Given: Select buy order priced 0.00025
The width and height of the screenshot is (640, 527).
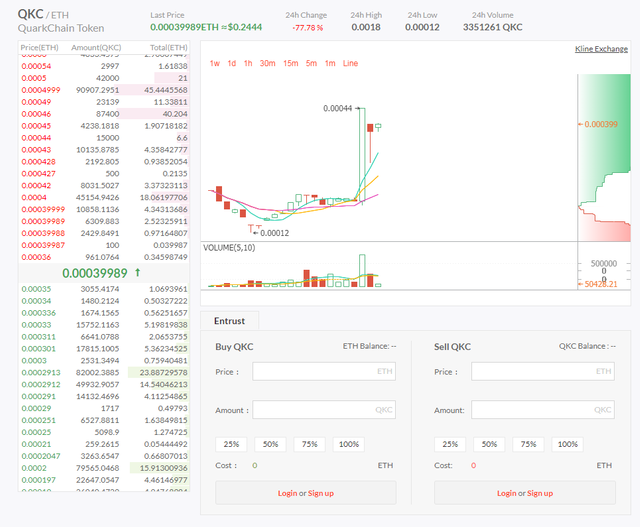Looking at the screenshot, I should click(x=104, y=432).
